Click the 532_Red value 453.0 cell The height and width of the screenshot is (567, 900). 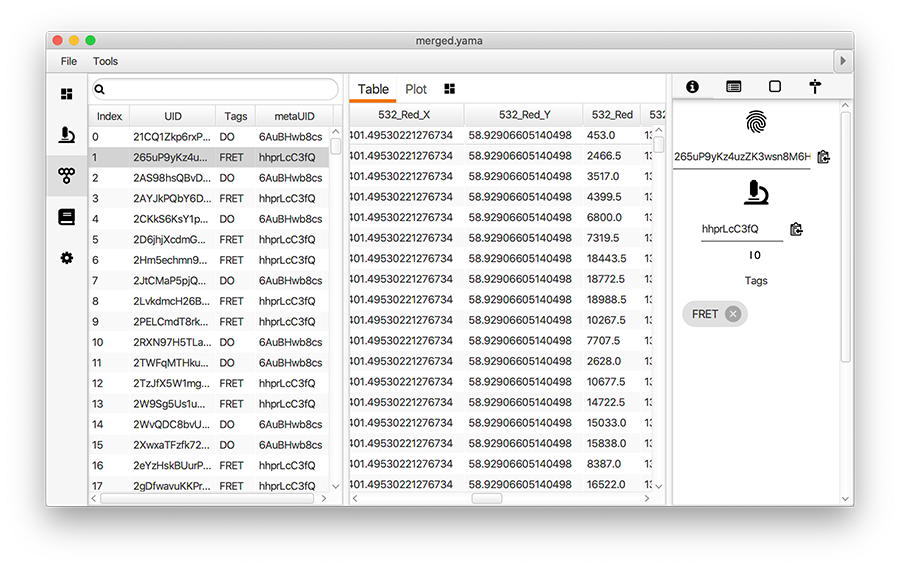pos(612,135)
